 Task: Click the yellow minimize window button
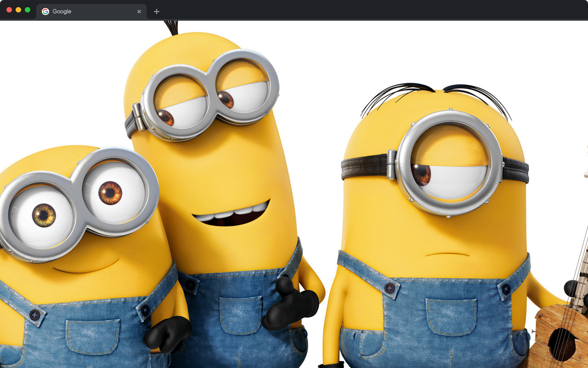(18, 10)
